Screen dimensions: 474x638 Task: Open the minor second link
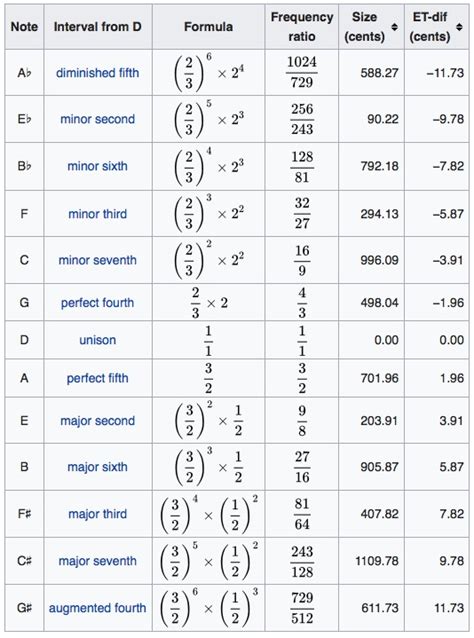click(x=98, y=119)
